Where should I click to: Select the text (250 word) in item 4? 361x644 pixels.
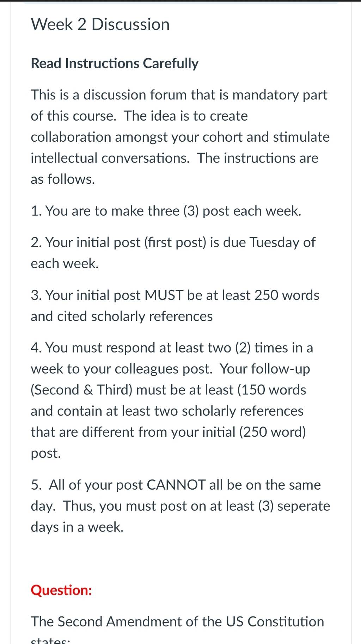pos(273,432)
